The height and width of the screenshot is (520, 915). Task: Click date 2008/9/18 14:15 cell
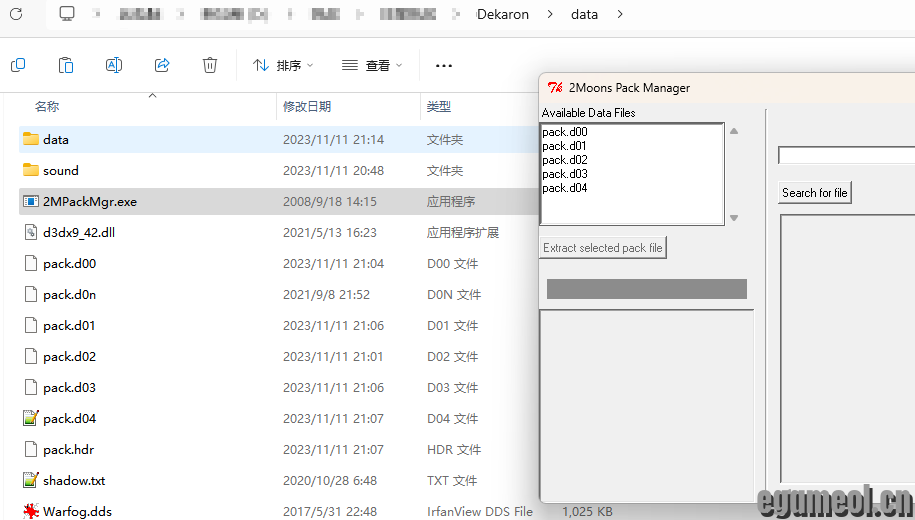click(330, 201)
